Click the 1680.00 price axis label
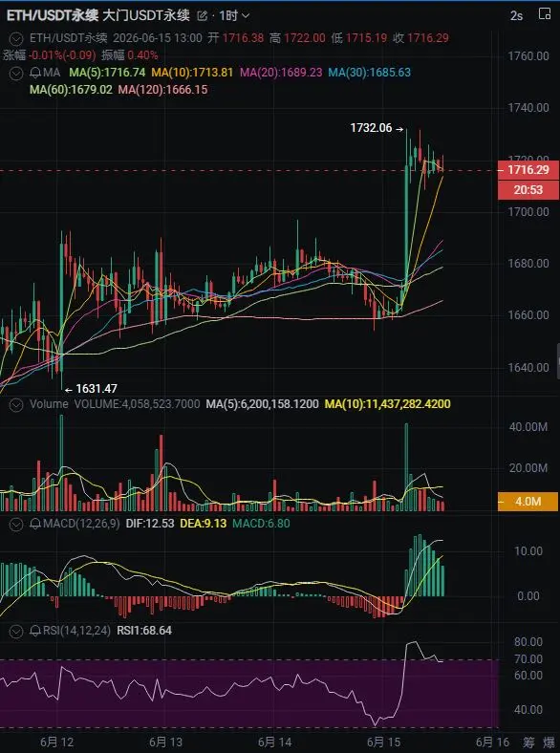The width and height of the screenshot is (560, 753). pos(528,264)
